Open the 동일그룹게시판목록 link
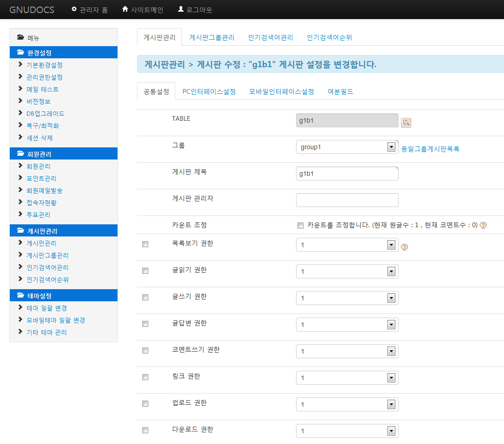Viewport: 504px width, 444px height. click(x=430, y=149)
